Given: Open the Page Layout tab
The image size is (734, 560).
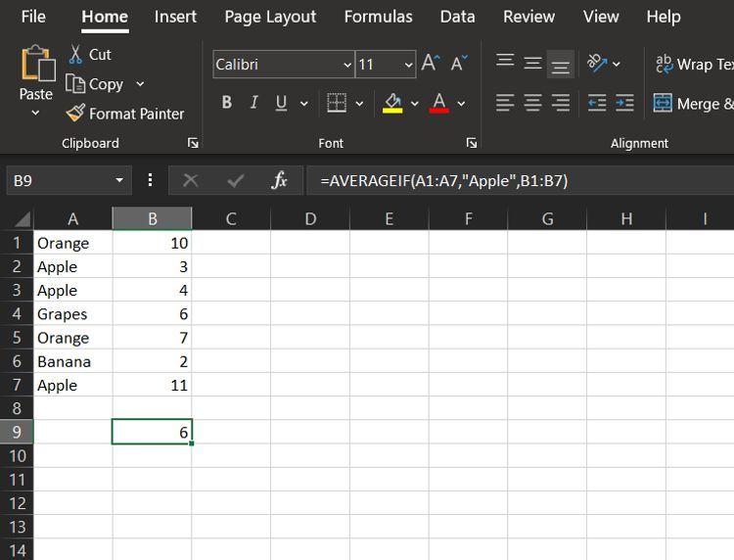Looking at the screenshot, I should (270, 17).
